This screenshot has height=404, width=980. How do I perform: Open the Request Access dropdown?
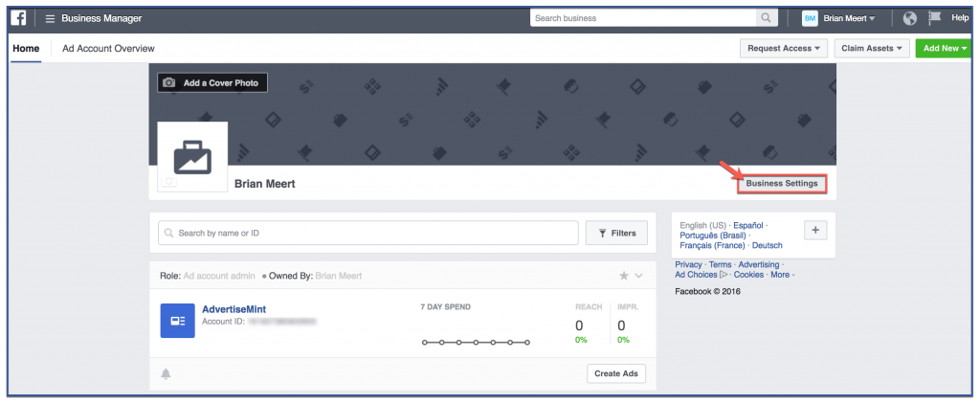tap(784, 48)
